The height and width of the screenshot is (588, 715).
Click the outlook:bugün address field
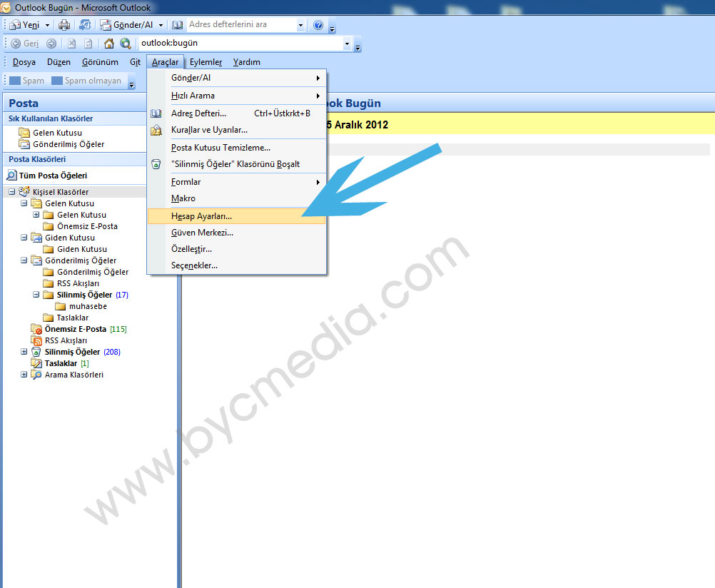point(240,44)
